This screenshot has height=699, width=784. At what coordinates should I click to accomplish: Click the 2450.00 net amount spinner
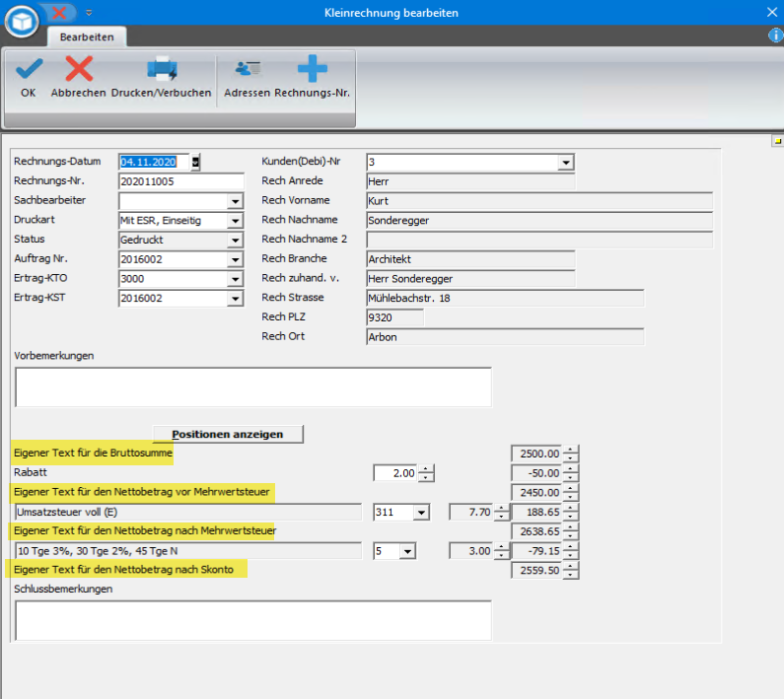571,493
